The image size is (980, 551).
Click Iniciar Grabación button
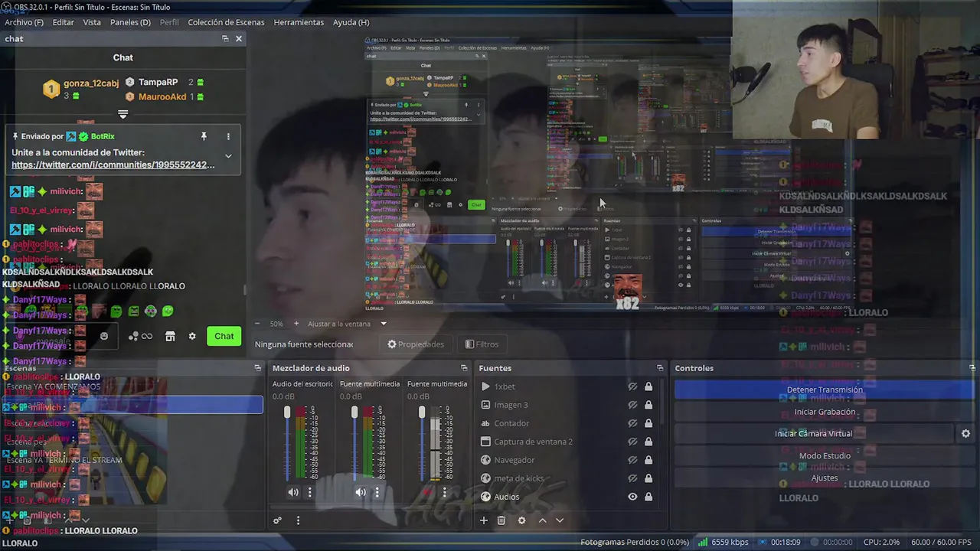[x=825, y=412]
